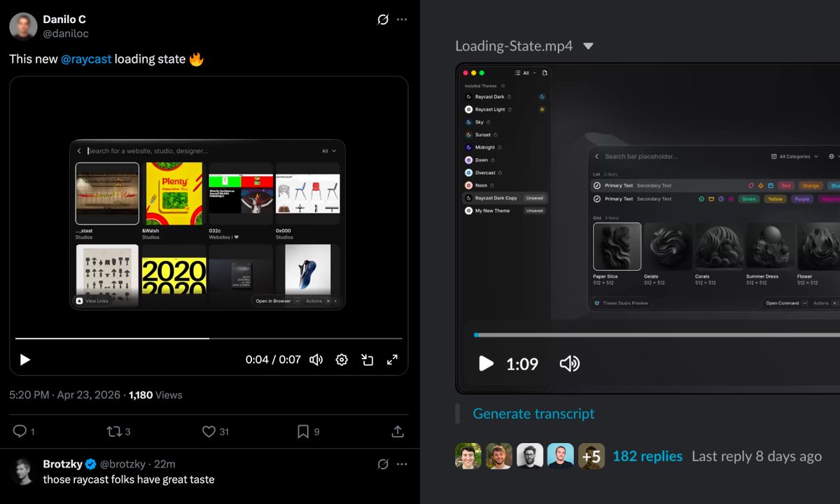This screenshot has width=840, height=504.
Task: Select the ...,staat studio thumbnail
Action: [x=107, y=194]
